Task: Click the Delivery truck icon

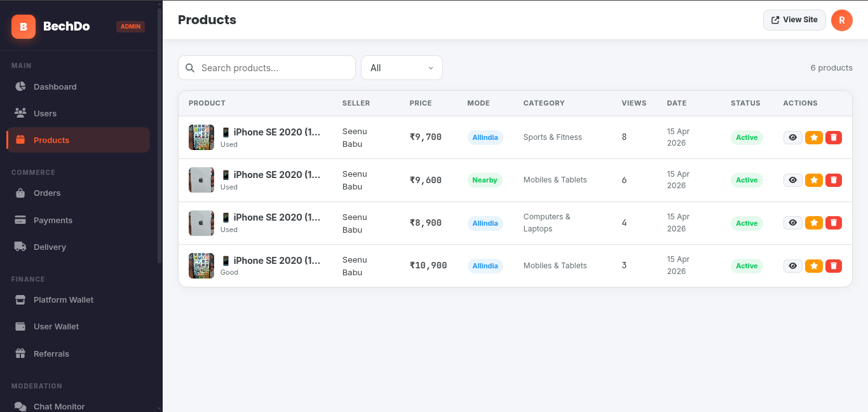Action: point(20,247)
